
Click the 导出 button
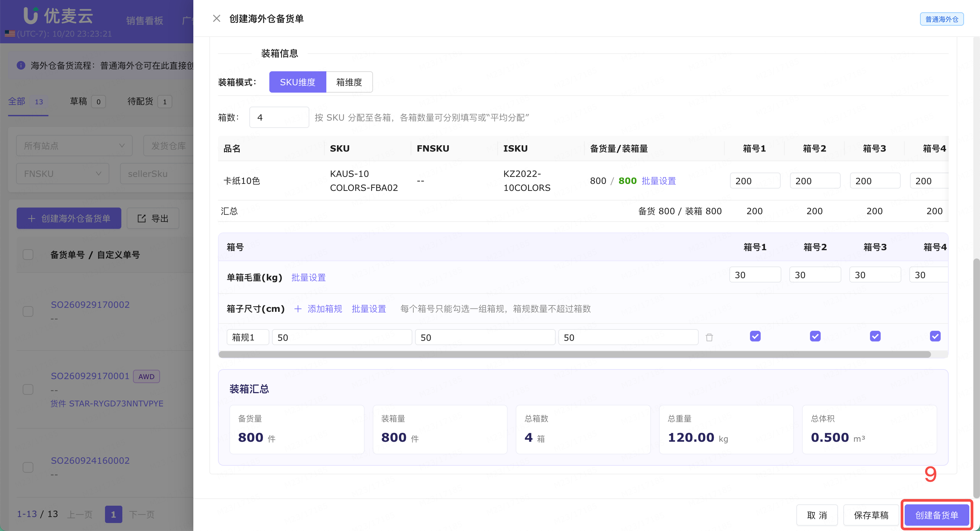click(153, 218)
